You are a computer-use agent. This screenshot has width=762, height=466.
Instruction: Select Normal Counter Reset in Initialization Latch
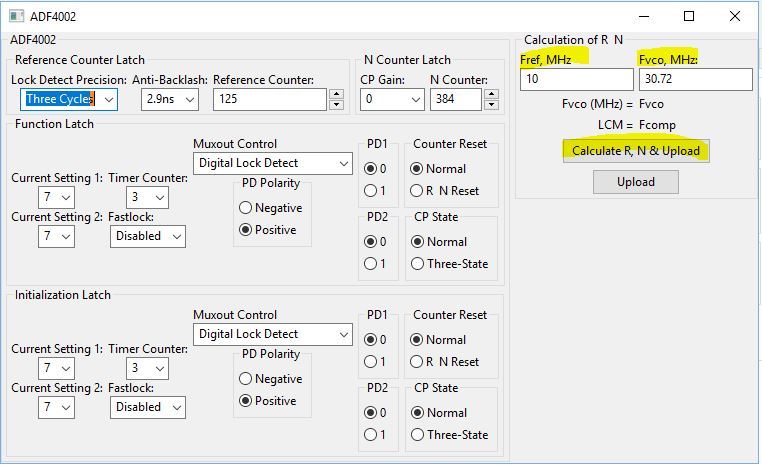click(438, 340)
